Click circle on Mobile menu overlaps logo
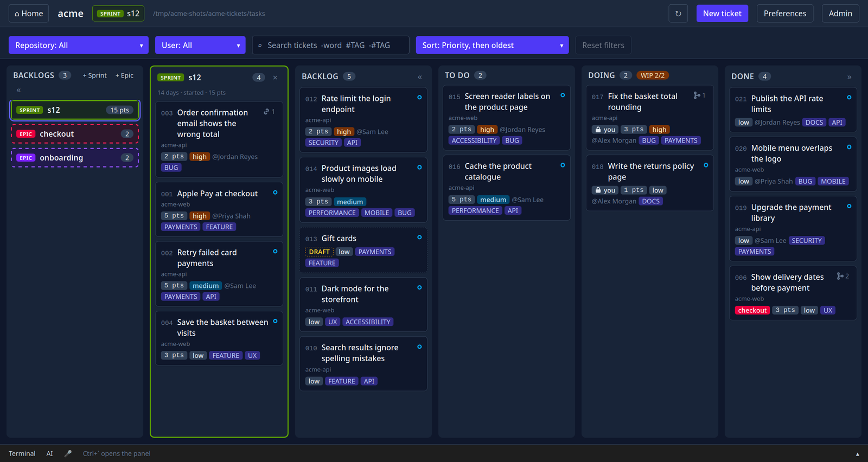Viewport: 868px width, 462px height. pos(849,147)
